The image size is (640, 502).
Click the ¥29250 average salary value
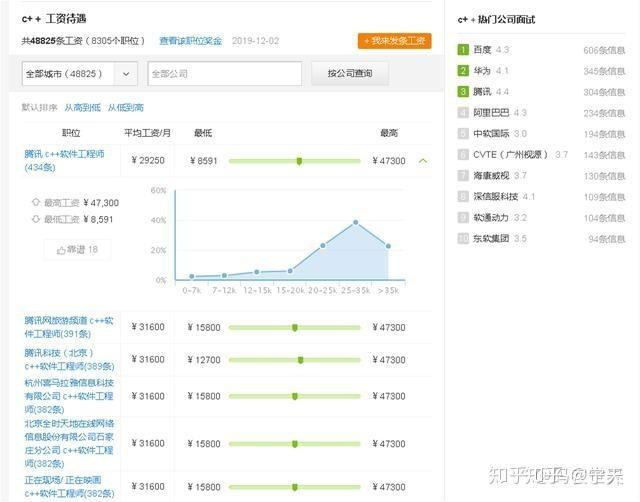click(148, 160)
